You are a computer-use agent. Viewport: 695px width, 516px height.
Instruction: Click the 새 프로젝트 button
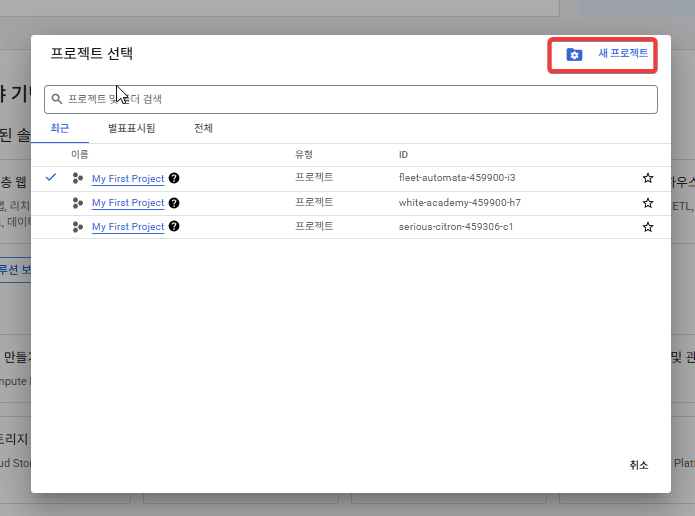coord(622,54)
